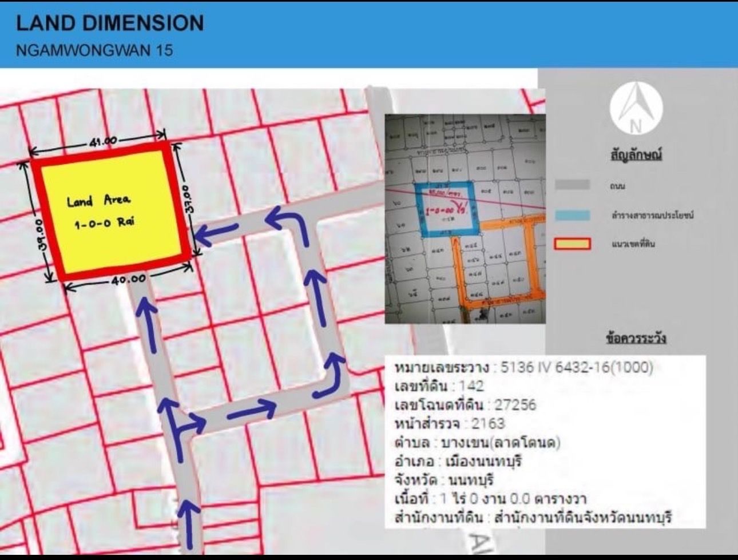Click the หน้าสำรวจ : 2163 row

pyautogui.click(x=450, y=424)
